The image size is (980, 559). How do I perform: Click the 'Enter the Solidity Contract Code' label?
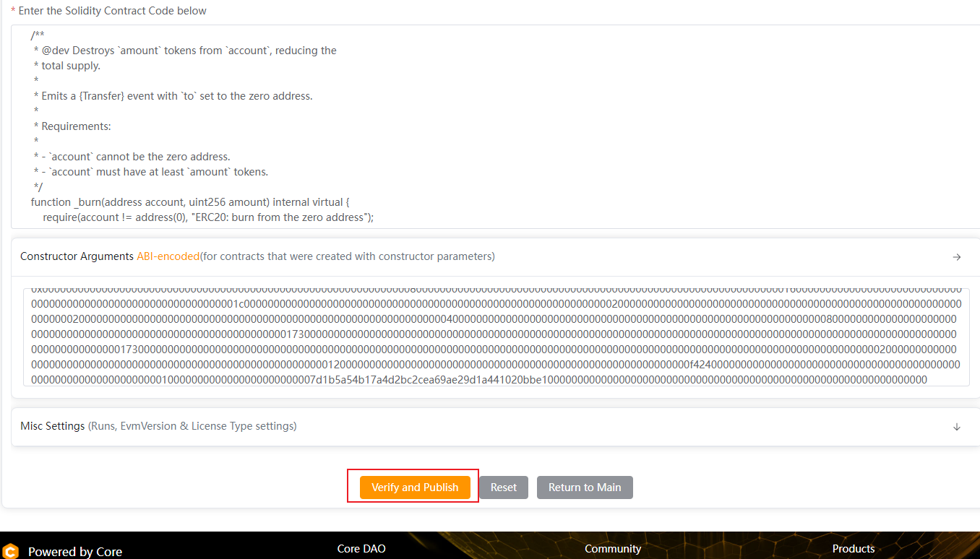point(112,11)
